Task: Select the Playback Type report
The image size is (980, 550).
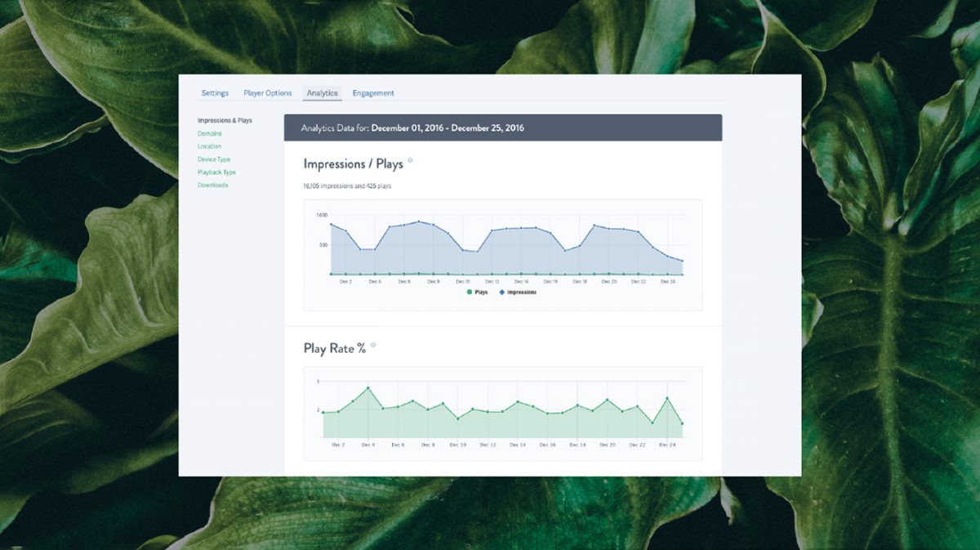Action: pos(216,172)
